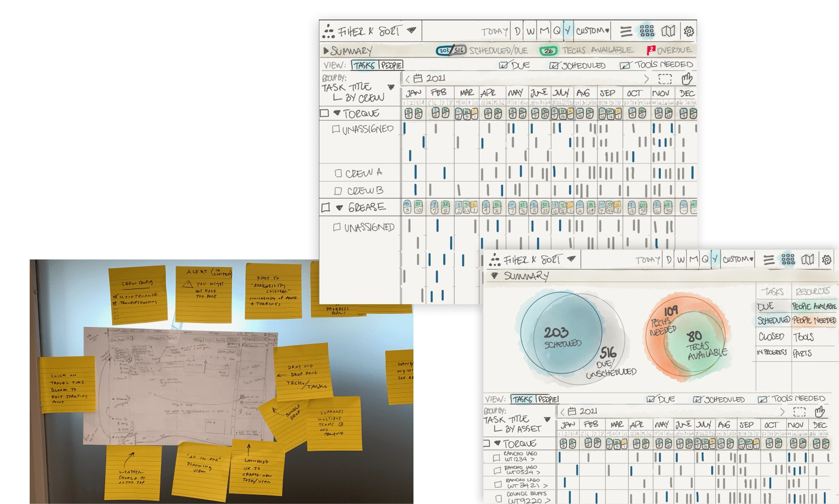The height and width of the screenshot is (504, 839).
Task: Go to next year in the by-asset wireframe
Action: pos(782,412)
